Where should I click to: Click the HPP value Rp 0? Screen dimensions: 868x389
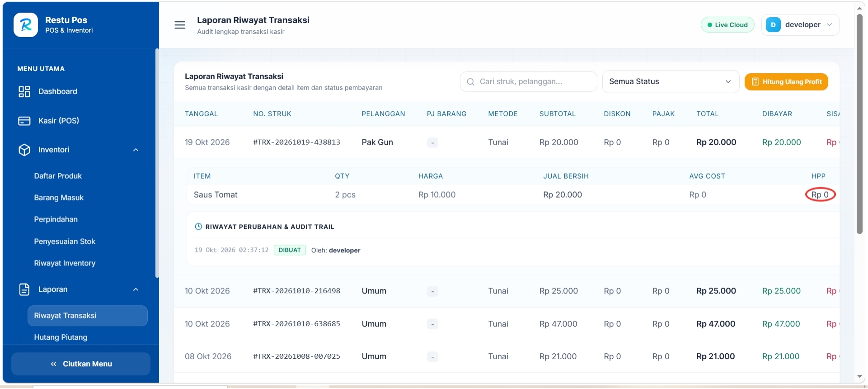[820, 195]
